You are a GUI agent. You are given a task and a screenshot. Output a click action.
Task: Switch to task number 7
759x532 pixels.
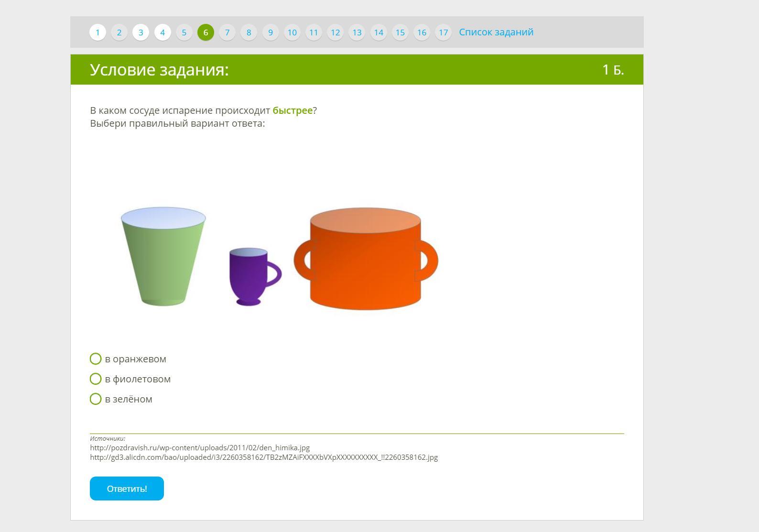click(227, 33)
